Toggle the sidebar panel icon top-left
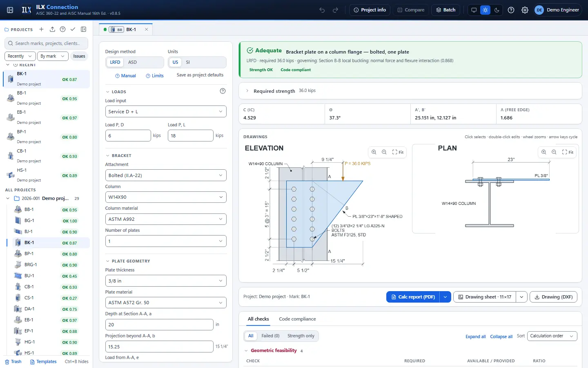The width and height of the screenshot is (588, 368). pos(10,10)
